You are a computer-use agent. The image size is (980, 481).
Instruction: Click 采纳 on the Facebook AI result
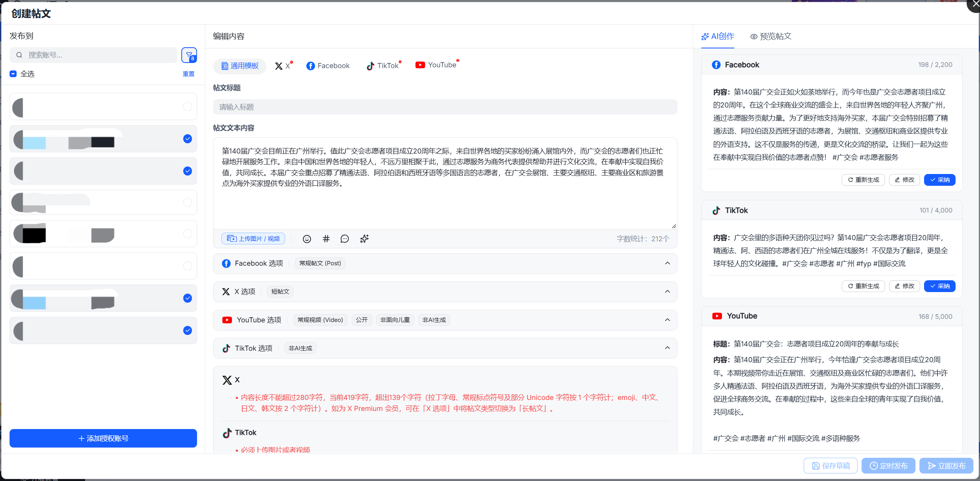coord(939,180)
